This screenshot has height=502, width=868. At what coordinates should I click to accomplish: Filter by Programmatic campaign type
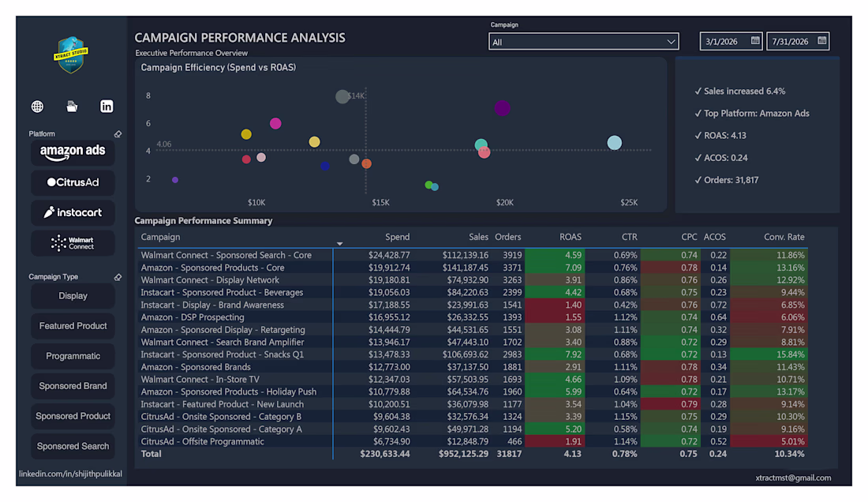coord(73,356)
